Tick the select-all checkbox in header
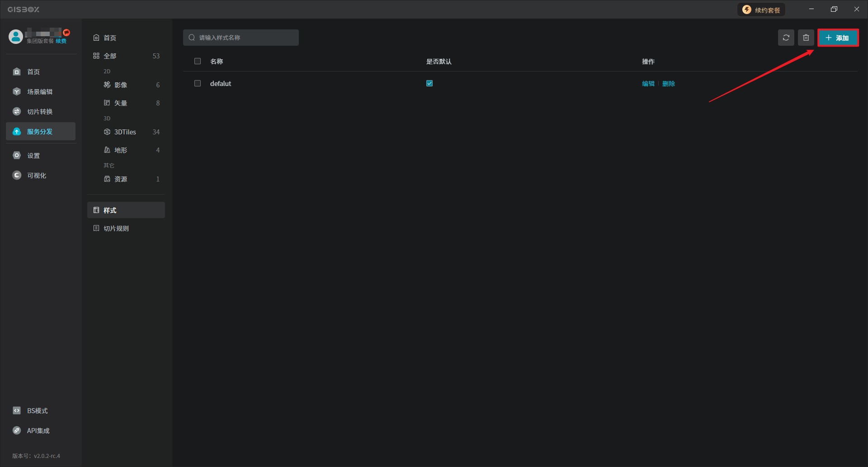This screenshot has width=868, height=467. (198, 61)
